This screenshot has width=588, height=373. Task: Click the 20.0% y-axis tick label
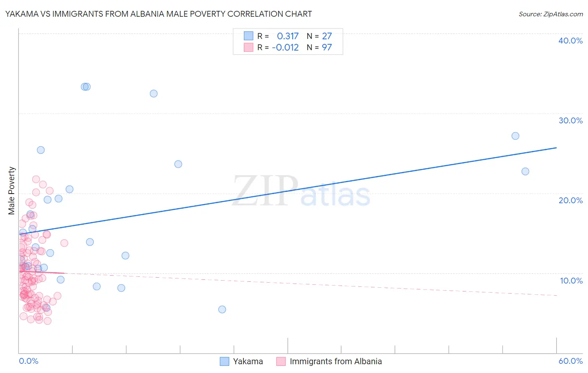570,200
